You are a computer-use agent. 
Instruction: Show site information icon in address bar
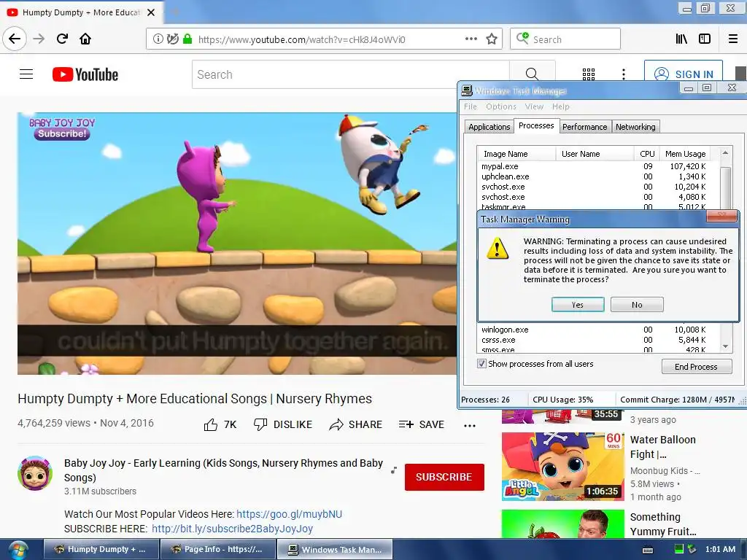[158, 39]
